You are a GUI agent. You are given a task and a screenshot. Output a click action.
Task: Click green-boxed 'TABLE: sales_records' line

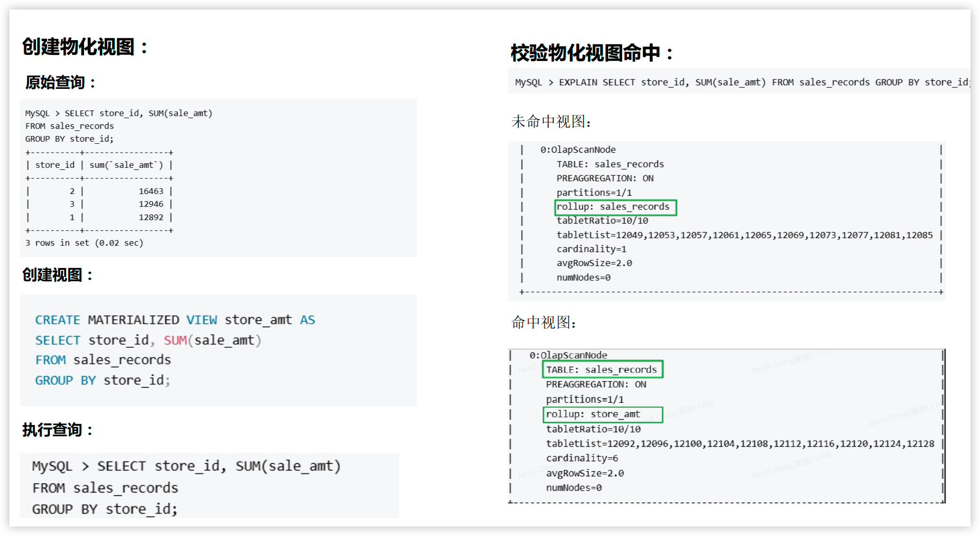click(602, 370)
